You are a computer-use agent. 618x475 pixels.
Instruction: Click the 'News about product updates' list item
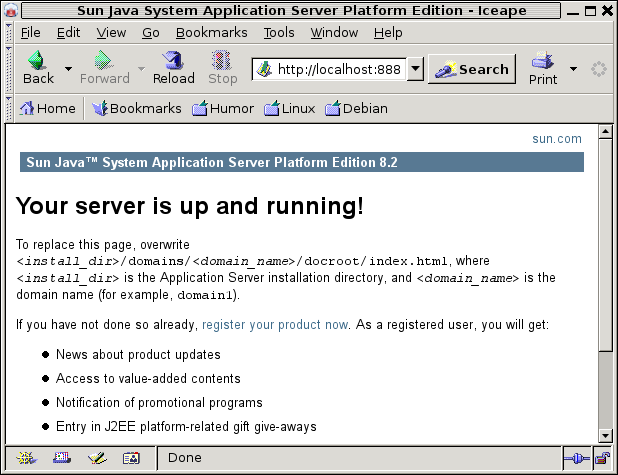pyautogui.click(x=138, y=354)
